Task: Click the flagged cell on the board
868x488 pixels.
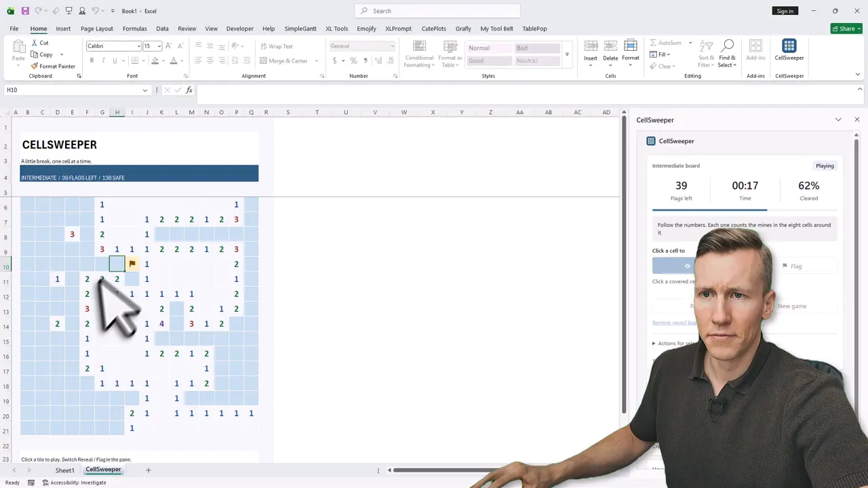Action: [132, 264]
